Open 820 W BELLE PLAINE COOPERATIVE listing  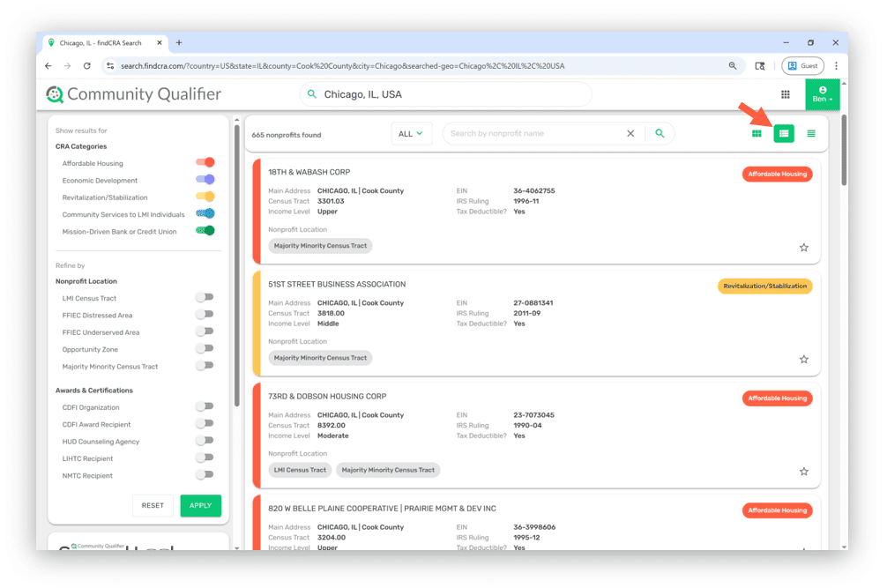coord(382,509)
